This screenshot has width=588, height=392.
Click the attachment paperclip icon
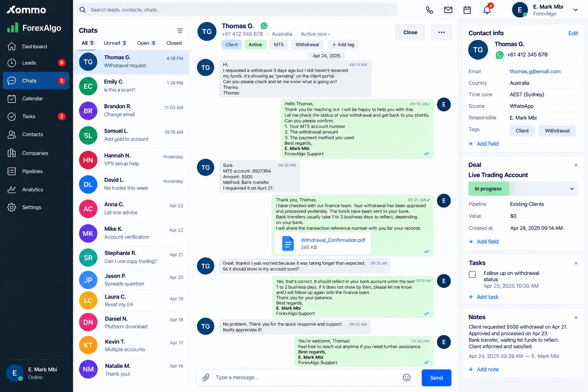pyautogui.click(x=206, y=377)
